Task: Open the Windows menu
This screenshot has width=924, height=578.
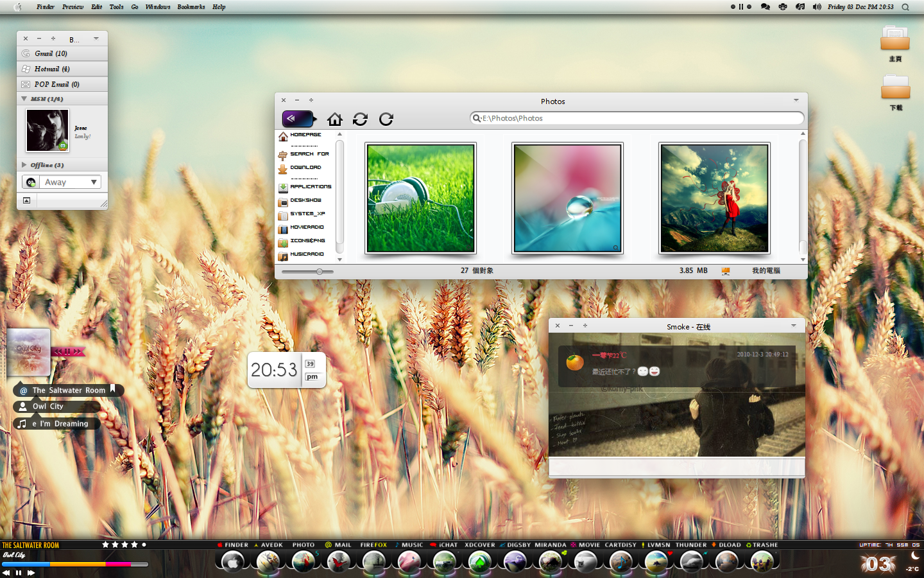Action: [x=158, y=7]
